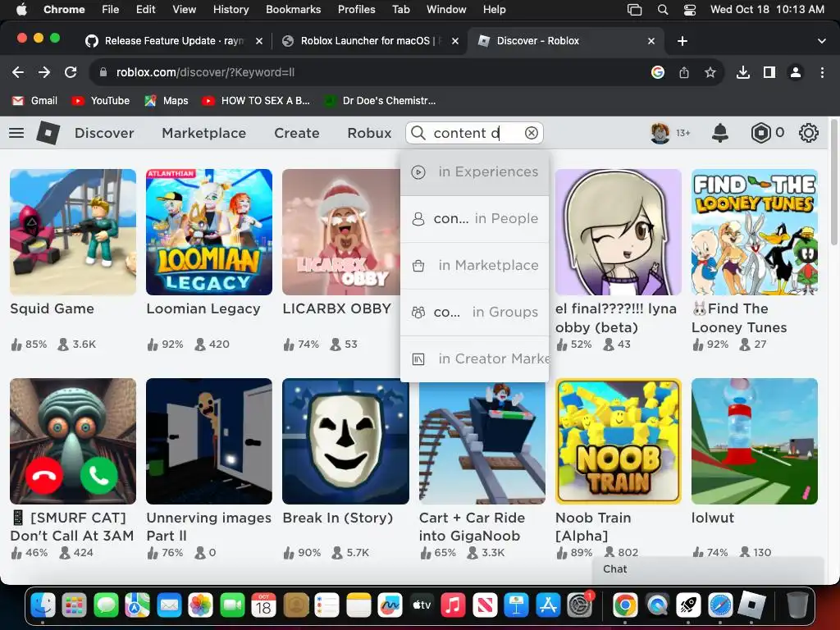840x630 pixels.
Task: Close the Discover - Roblox tab
Action: [651, 41]
